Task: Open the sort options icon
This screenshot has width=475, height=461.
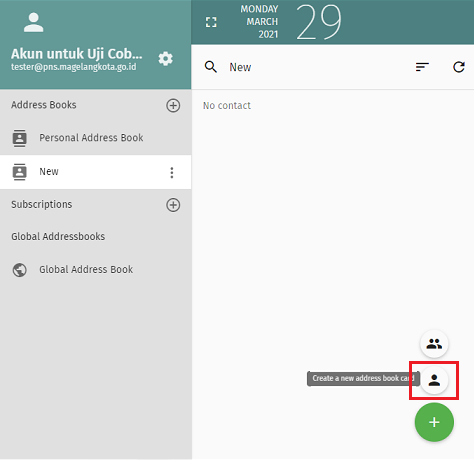Action: [422, 67]
